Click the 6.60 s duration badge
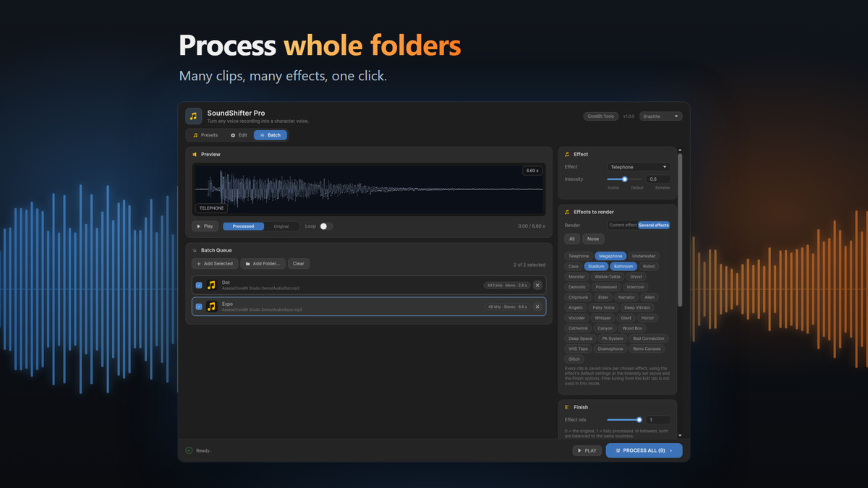The image size is (868, 488). [532, 171]
